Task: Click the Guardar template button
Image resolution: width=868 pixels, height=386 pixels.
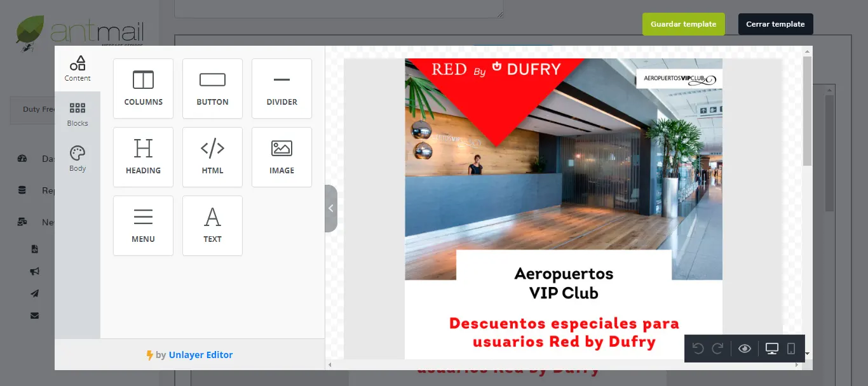Action: pyautogui.click(x=683, y=24)
